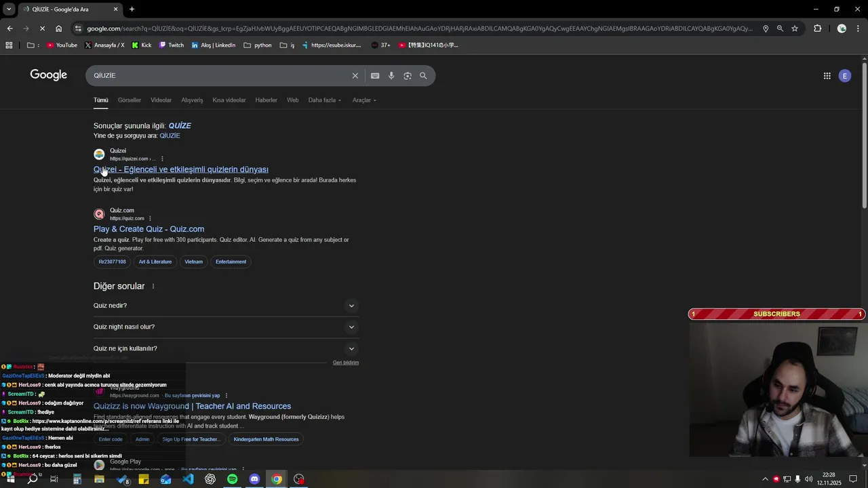868x488 pixels.
Task: Open the Google apps grid
Action: pyautogui.click(x=827, y=76)
